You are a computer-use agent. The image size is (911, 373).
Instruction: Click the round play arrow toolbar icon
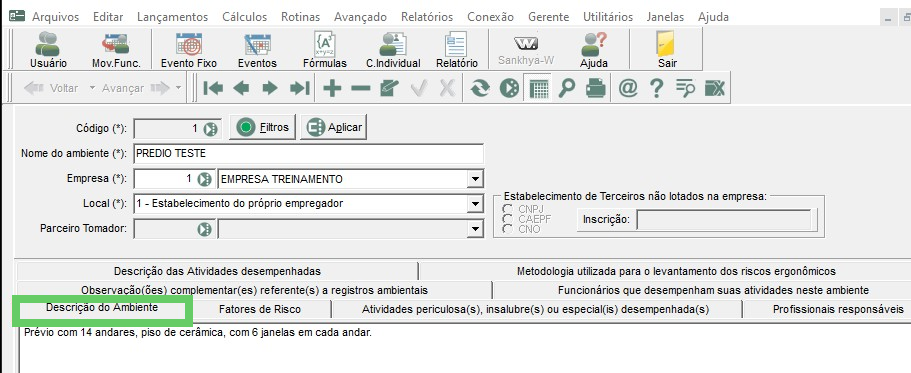pos(509,88)
